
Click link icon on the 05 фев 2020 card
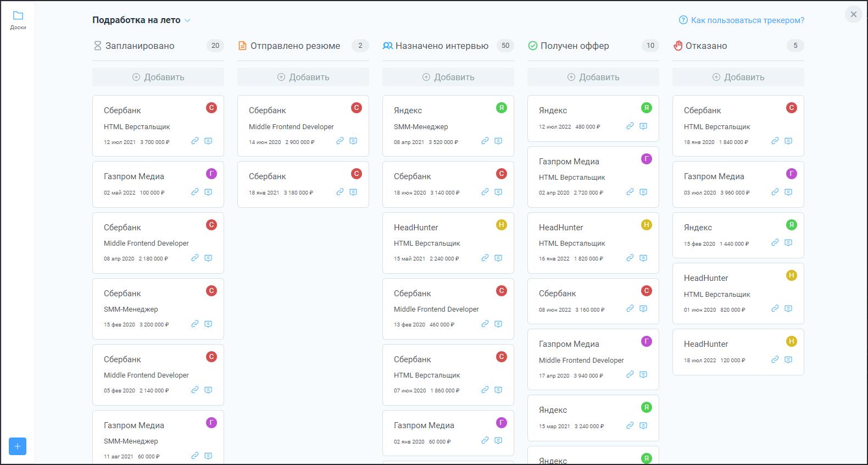tap(195, 390)
